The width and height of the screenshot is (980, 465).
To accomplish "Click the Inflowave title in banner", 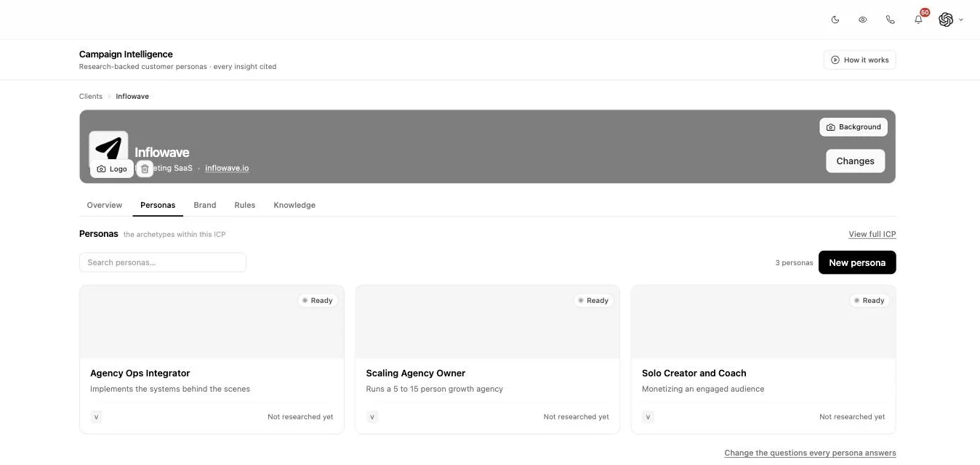I will click(162, 153).
